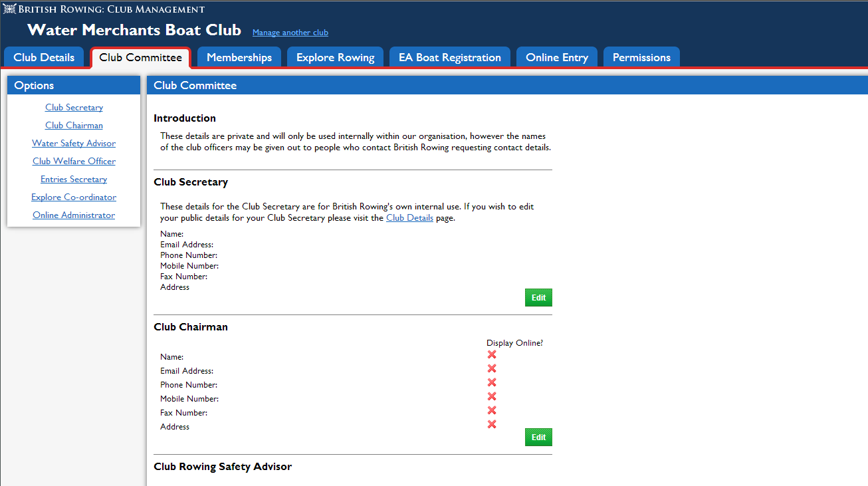Screen dimensions: 868x486
Task: Click red X icon beside Chairman Mobile Number
Action: coord(492,397)
